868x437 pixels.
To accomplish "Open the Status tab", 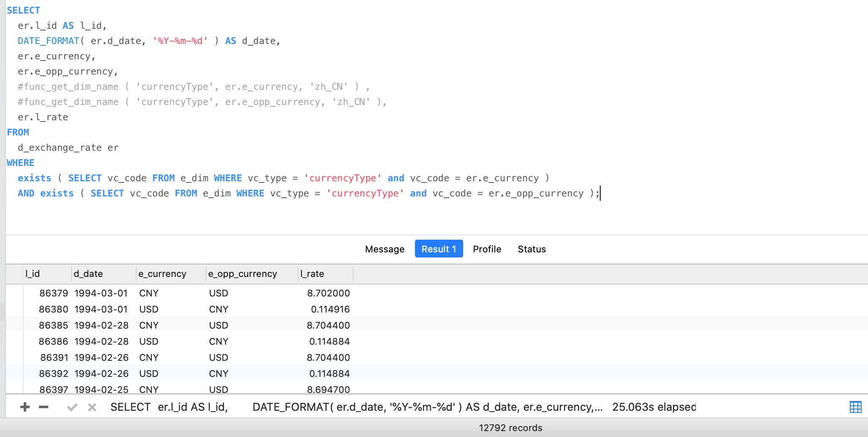I will [532, 249].
